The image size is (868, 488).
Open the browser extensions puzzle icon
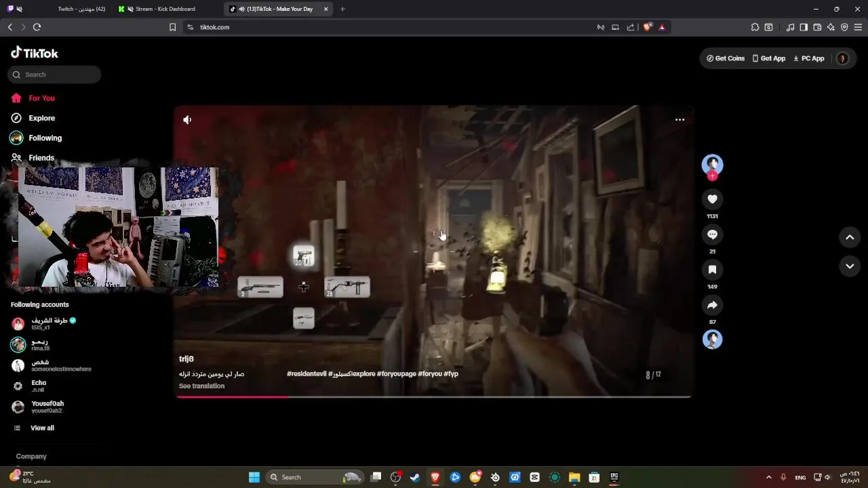click(755, 27)
